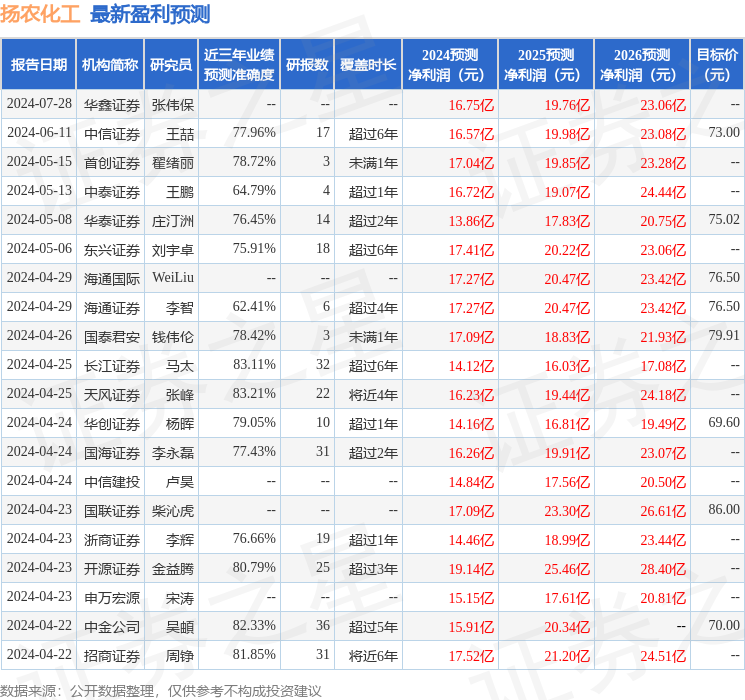This screenshot has width=745, height=700.
Task: Click the 近三年业绩预测准确度 column header
Action: pyautogui.click(x=239, y=64)
